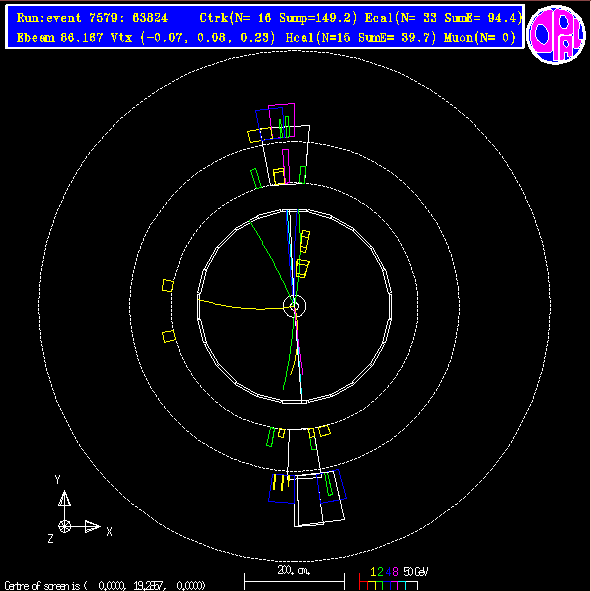Image resolution: width=591 pixels, height=593 pixels.
Task: Click the Muon(N= 0) readout
Action: (480, 37)
